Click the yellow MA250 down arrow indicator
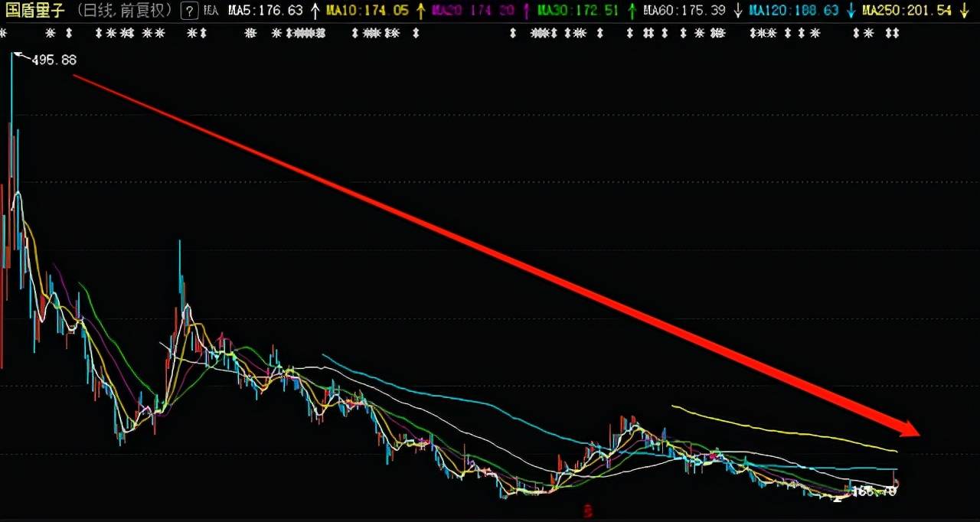 coord(963,11)
